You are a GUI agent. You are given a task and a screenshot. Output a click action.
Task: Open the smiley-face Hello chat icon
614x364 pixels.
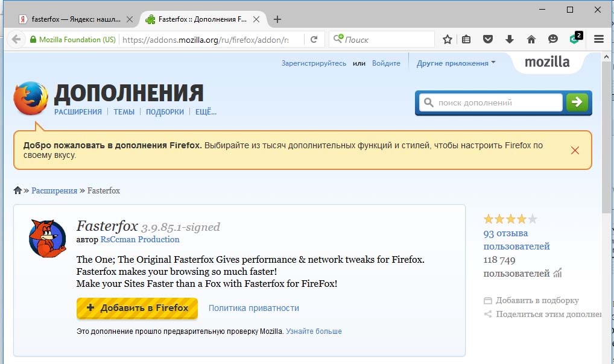pyautogui.click(x=553, y=40)
